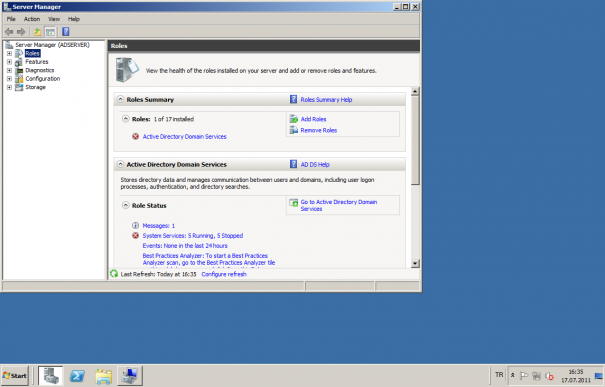Select Features in the tree
Image resolution: width=605 pixels, height=387 pixels.
[x=37, y=62]
